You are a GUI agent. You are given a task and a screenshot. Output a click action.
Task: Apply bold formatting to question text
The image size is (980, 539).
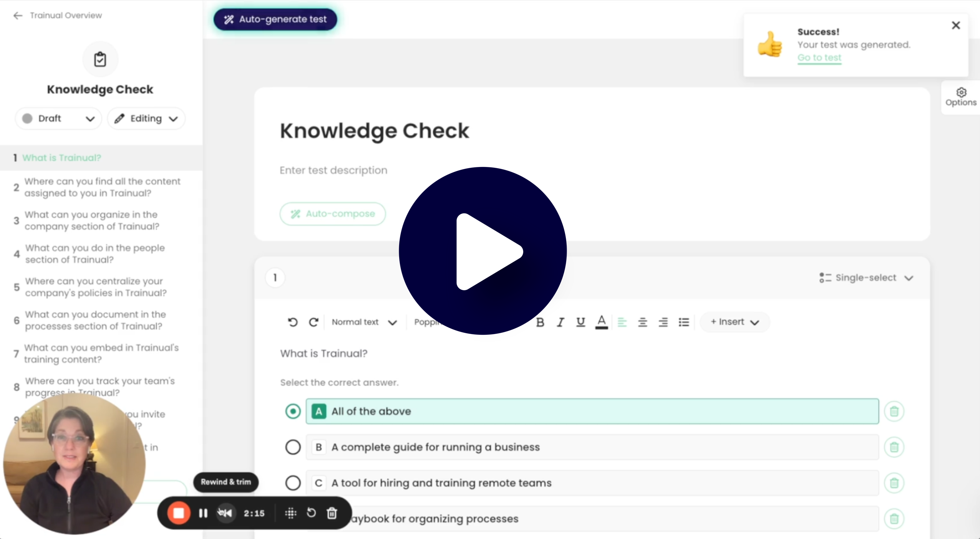pyautogui.click(x=540, y=322)
